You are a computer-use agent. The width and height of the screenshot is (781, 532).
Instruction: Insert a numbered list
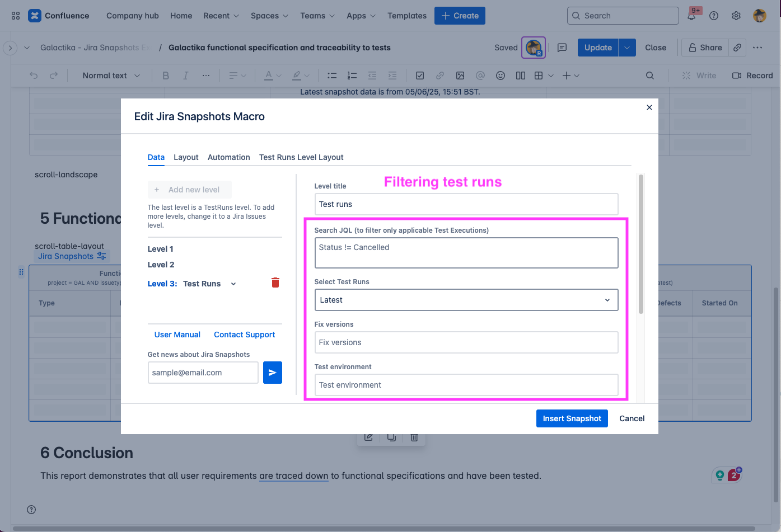coord(352,76)
